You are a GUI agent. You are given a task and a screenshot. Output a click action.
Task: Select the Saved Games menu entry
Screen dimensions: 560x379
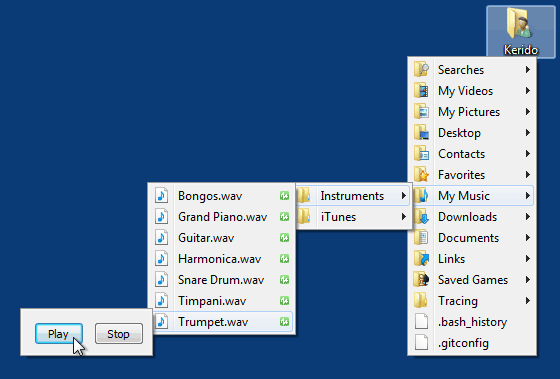pos(472,280)
